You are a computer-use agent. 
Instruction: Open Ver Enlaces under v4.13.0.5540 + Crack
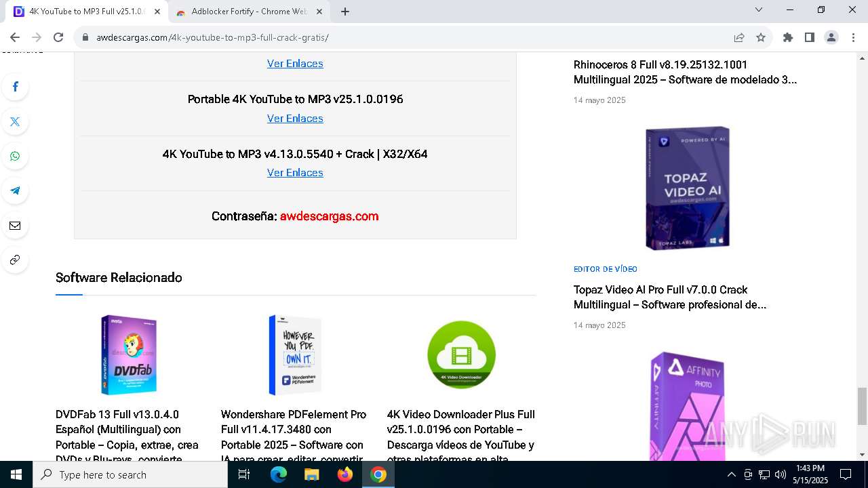pos(295,172)
